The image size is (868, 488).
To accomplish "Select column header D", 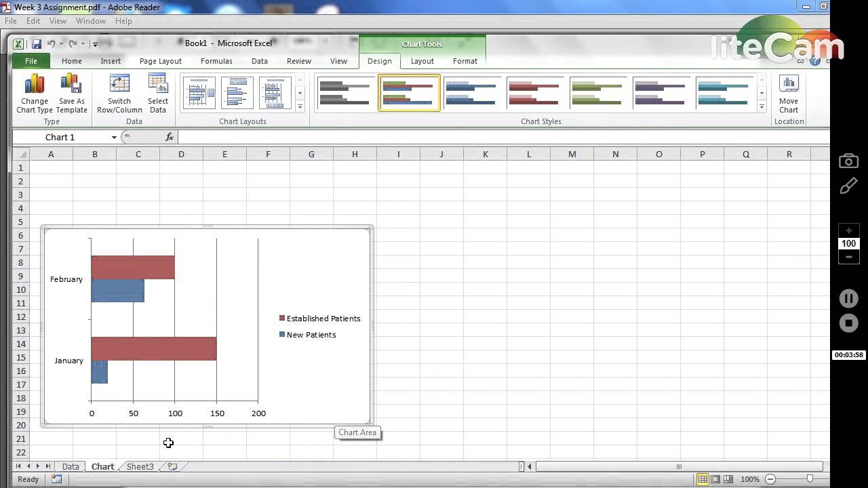I will (181, 155).
